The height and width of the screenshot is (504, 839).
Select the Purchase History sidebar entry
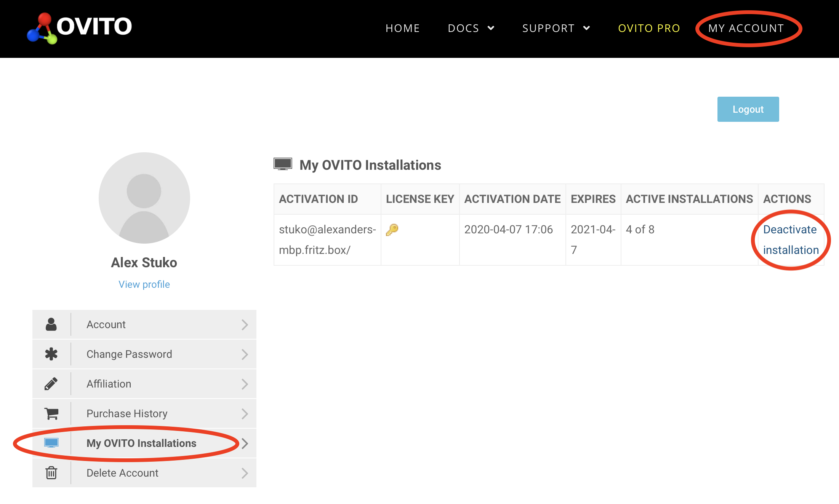click(x=127, y=413)
